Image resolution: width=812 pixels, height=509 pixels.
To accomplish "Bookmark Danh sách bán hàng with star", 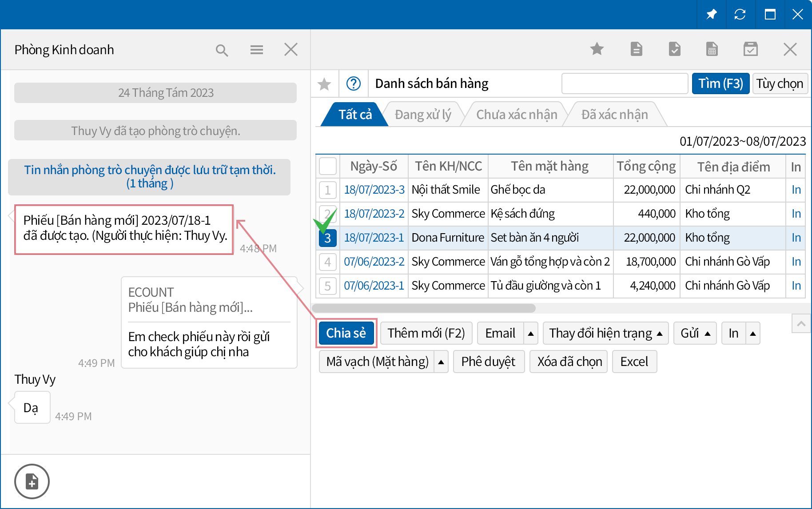I will pyautogui.click(x=325, y=84).
